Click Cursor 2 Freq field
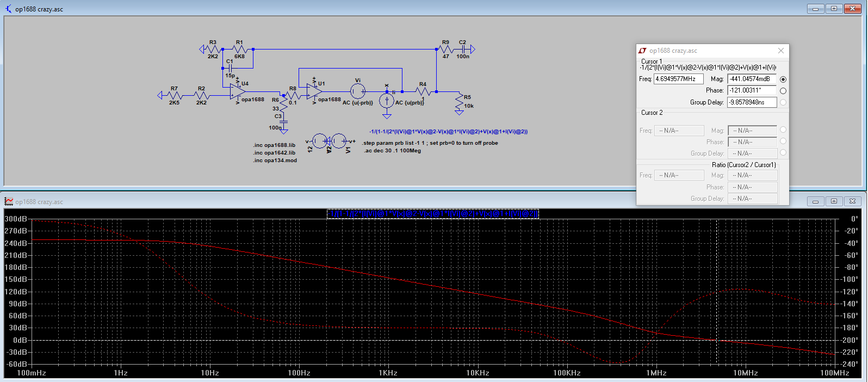This screenshot has width=868, height=382. point(679,131)
